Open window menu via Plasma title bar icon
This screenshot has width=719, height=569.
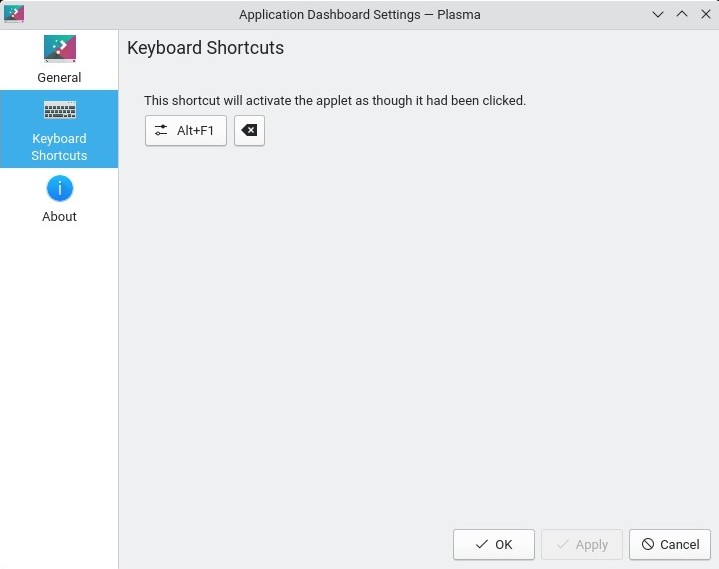(14, 14)
